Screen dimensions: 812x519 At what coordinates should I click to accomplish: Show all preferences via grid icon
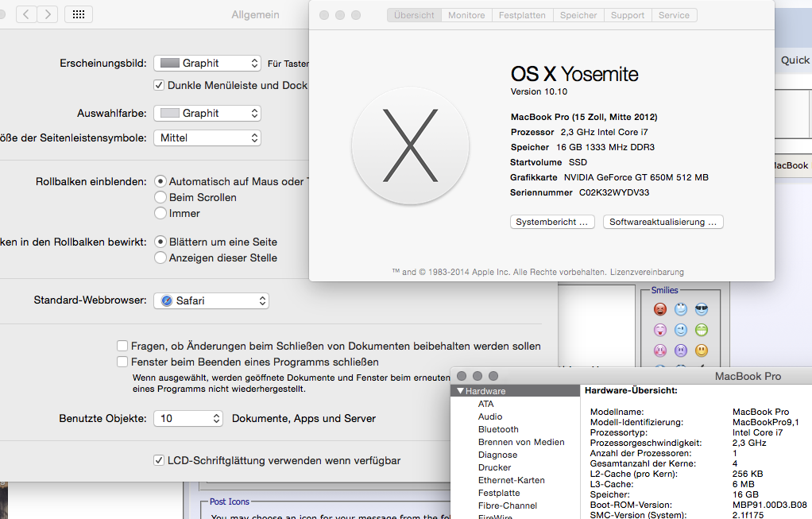tap(79, 14)
